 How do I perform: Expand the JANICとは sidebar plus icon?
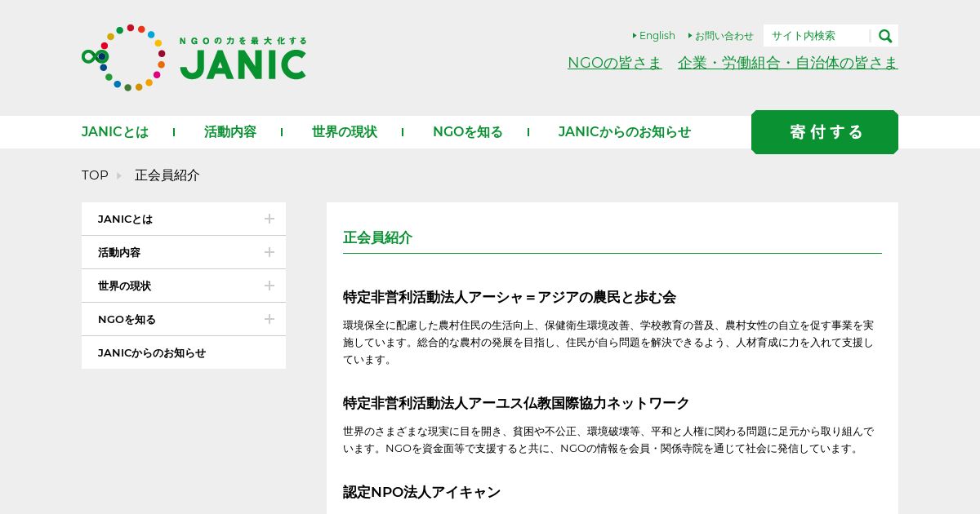coord(269,219)
